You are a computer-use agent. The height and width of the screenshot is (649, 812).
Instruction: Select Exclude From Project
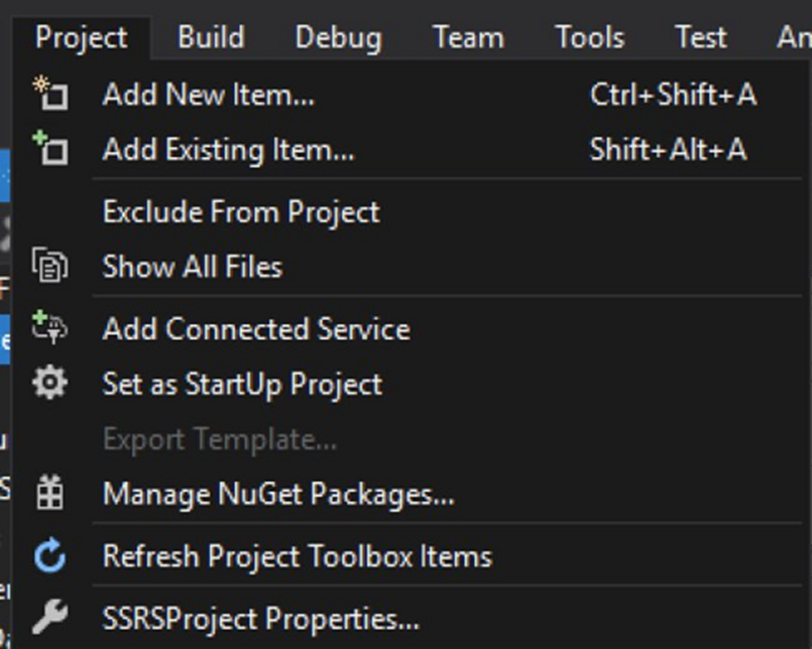tap(241, 212)
